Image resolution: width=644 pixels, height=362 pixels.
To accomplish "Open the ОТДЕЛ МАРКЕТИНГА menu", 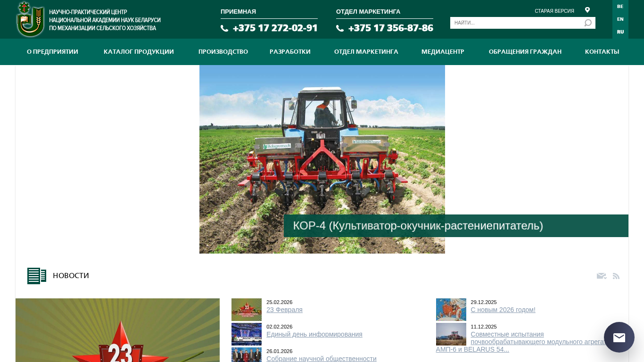I will coord(366,52).
